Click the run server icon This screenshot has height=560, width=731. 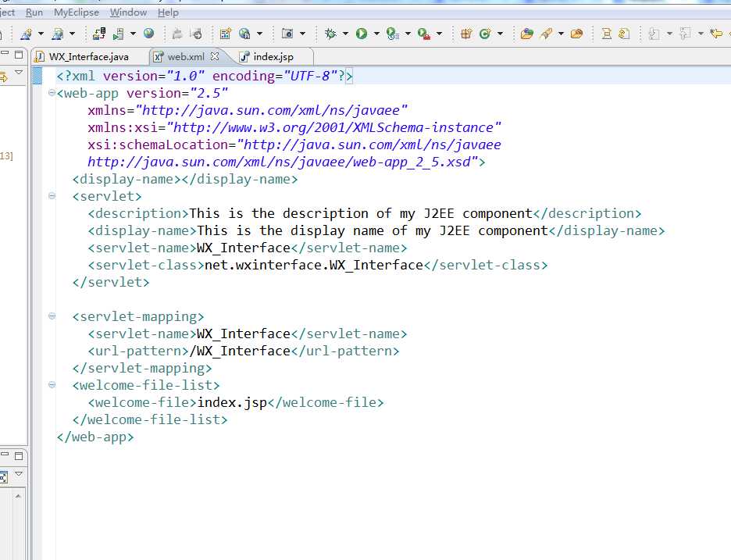(119, 34)
